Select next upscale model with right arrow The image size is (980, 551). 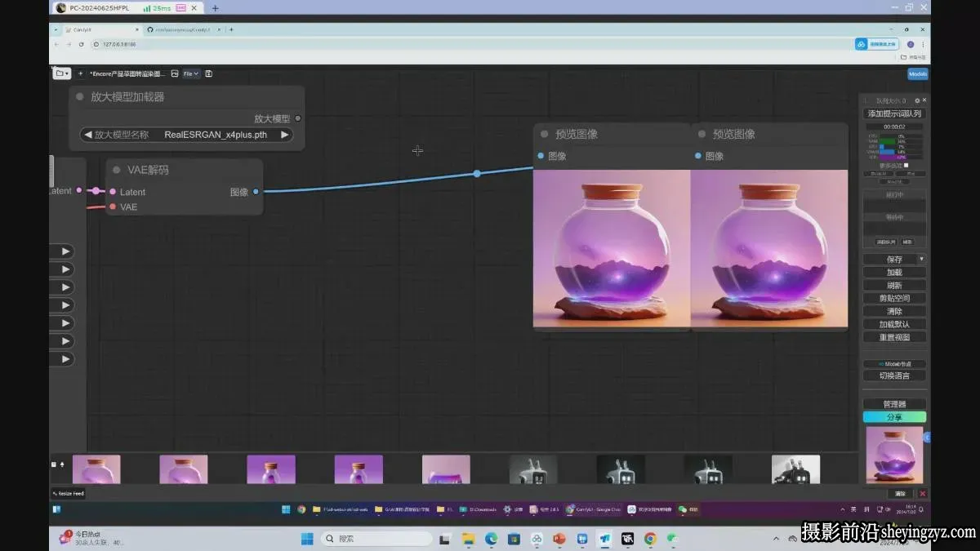tap(284, 135)
